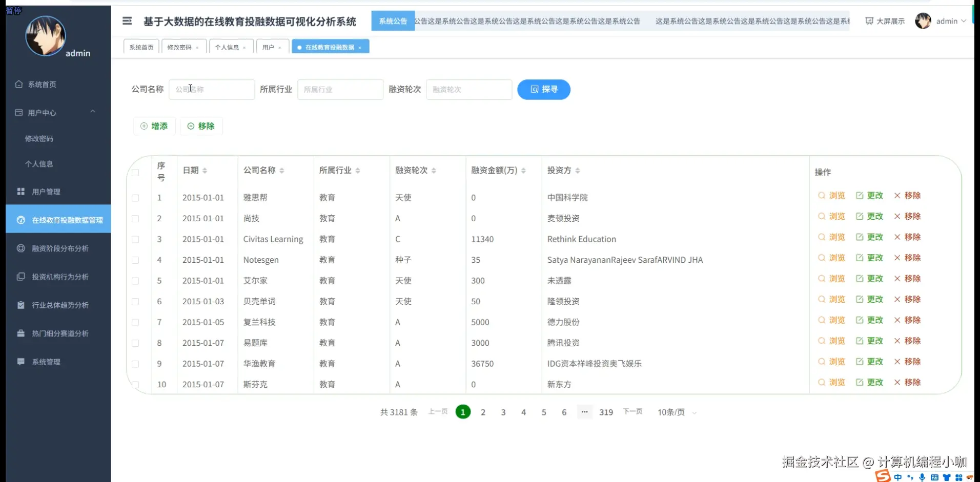Click the 移除 delete icon for Civitas Learning
Viewport: 980px width, 482px height.
pos(907,237)
